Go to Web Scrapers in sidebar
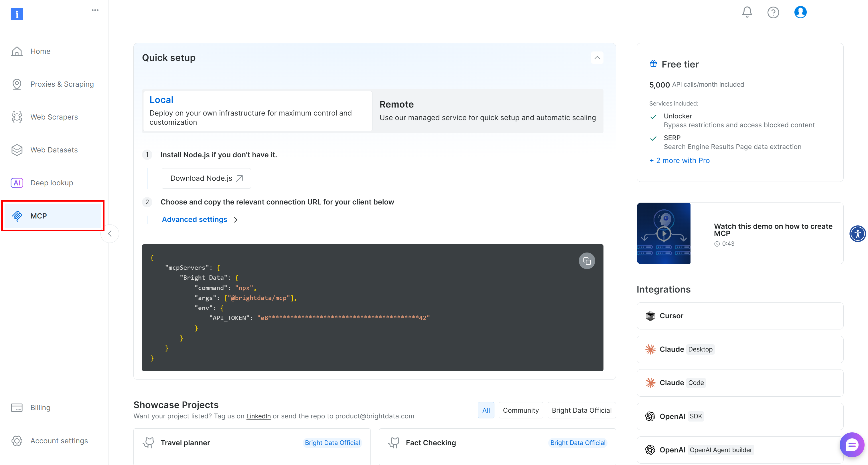 [54, 117]
